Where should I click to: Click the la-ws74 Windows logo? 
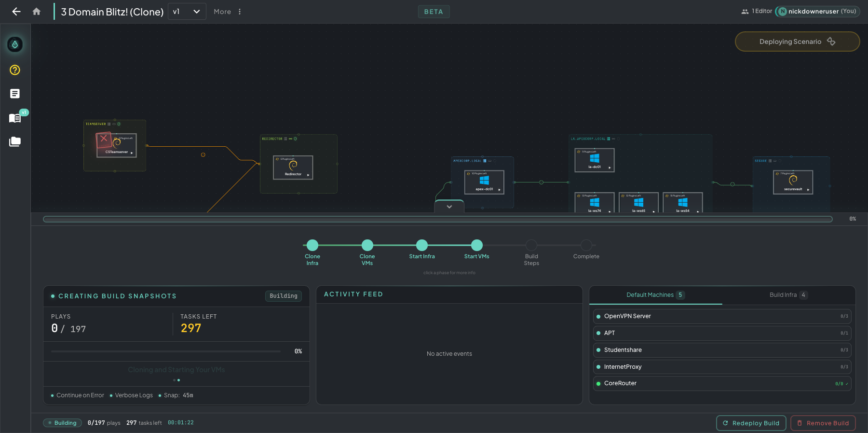(x=595, y=203)
